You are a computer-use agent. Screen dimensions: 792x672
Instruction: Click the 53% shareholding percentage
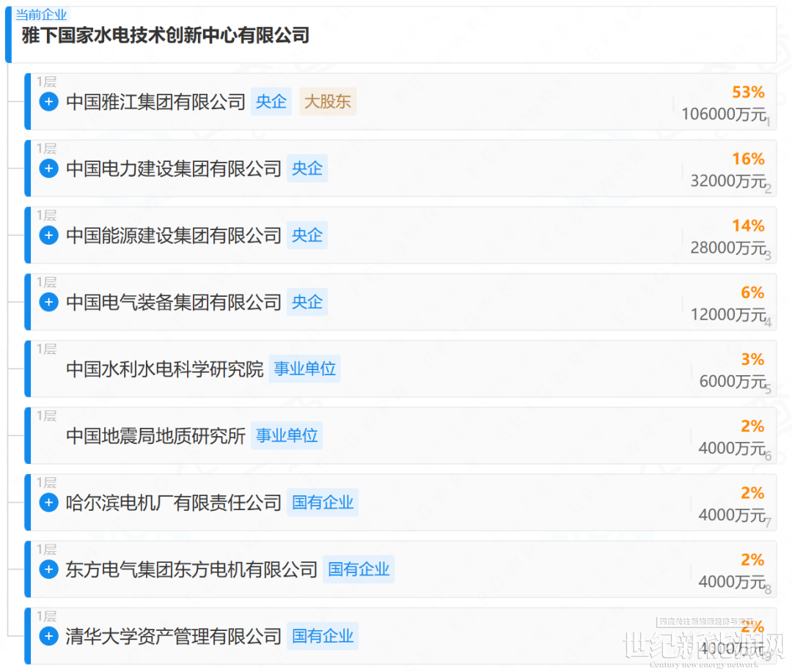[748, 92]
